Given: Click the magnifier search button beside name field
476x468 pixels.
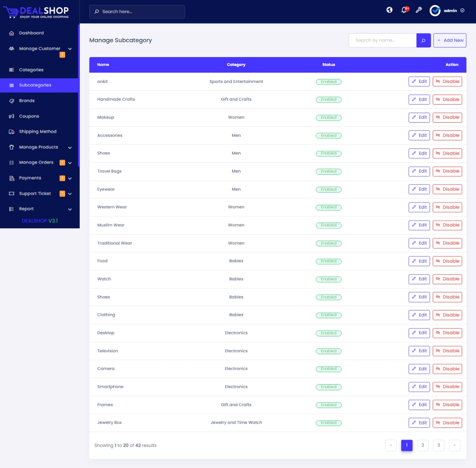Looking at the screenshot, I should [423, 40].
